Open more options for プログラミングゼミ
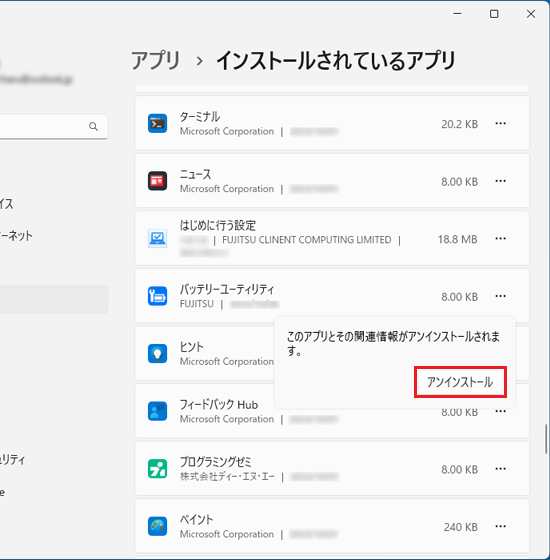 pyautogui.click(x=501, y=469)
